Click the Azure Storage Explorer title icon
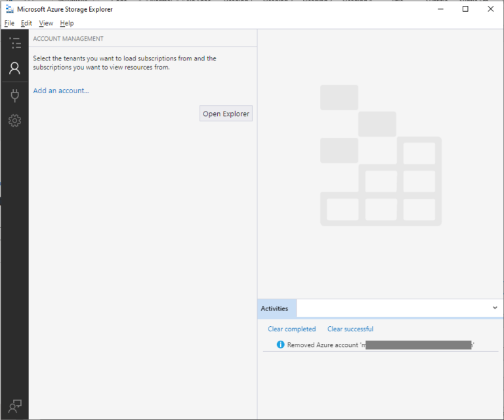 [x=10, y=9]
